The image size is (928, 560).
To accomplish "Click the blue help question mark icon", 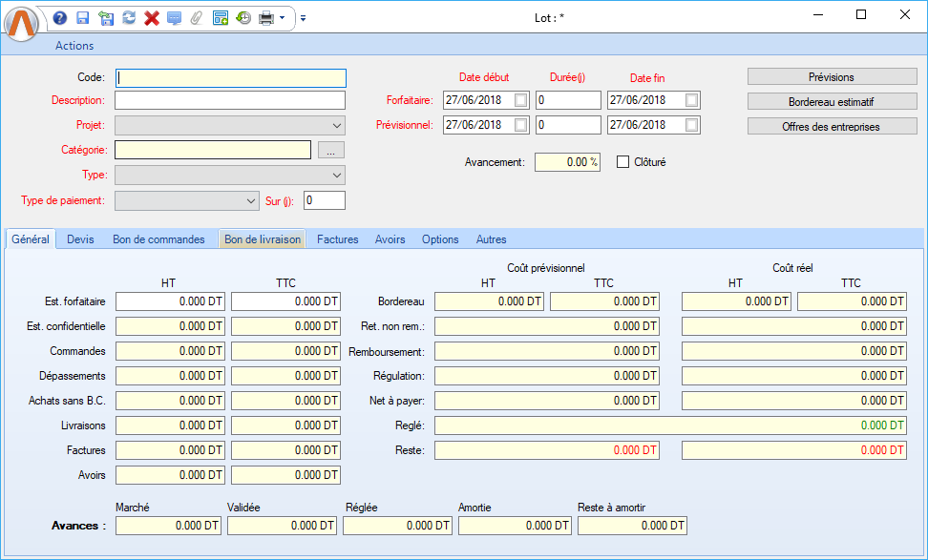I will tap(60, 17).
